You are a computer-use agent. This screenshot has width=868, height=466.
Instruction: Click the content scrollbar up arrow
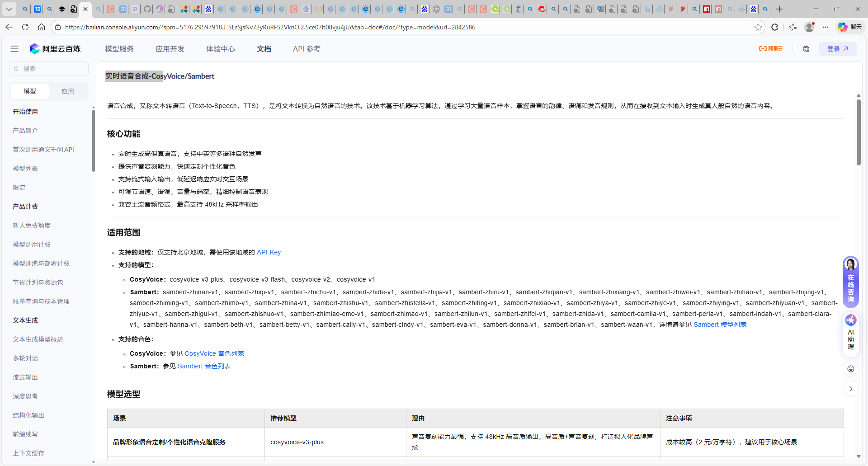(x=859, y=95)
